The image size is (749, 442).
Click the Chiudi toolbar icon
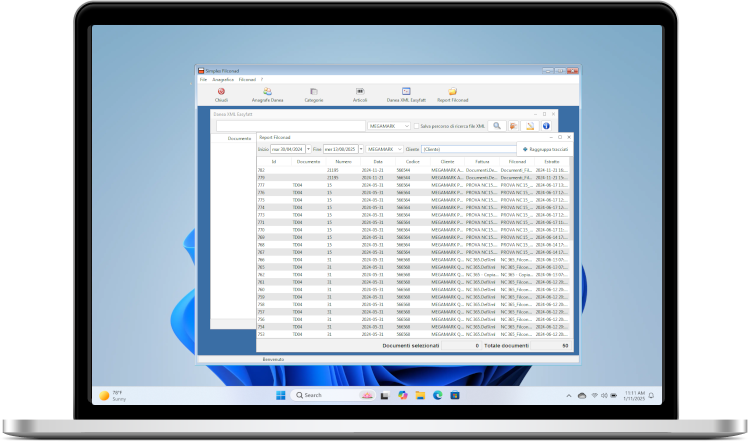click(221, 95)
